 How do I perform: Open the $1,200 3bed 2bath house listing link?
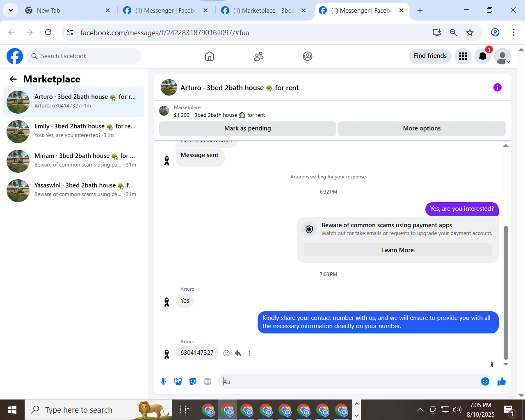219,115
